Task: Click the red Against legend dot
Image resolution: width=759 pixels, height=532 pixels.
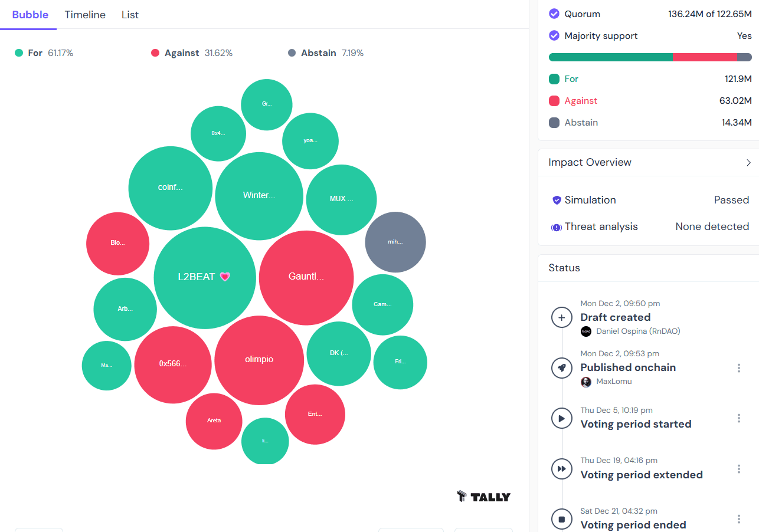Action: pyautogui.click(x=155, y=53)
